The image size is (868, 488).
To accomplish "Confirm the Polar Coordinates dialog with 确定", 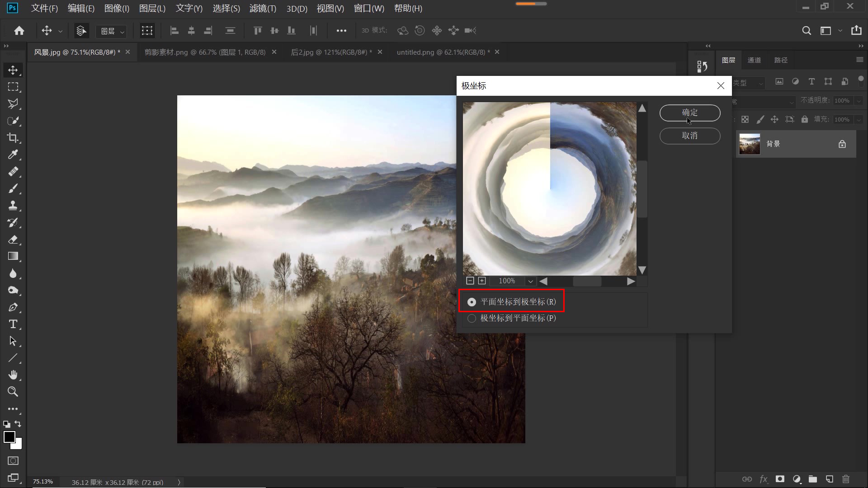I will (689, 113).
